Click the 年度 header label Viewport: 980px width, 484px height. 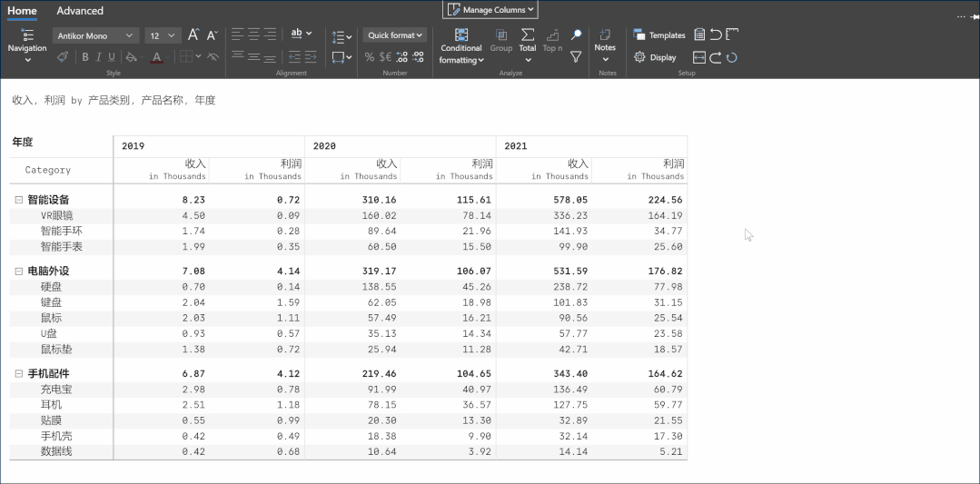22,142
